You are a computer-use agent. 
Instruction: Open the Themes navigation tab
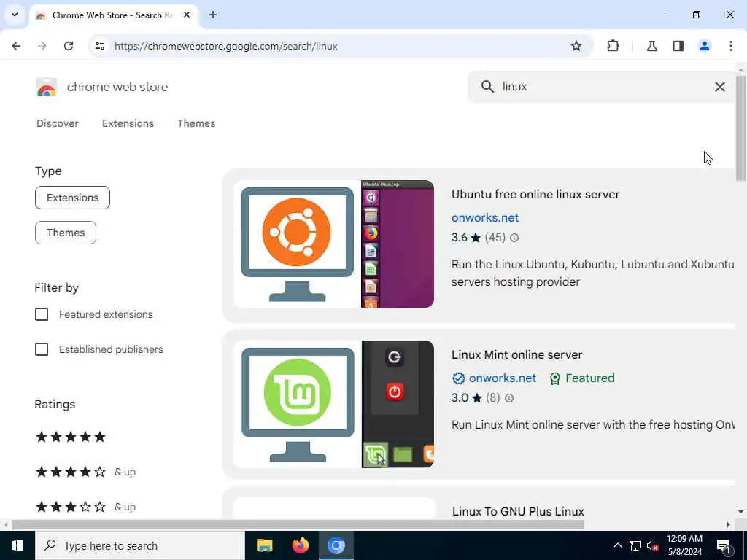[x=196, y=123]
